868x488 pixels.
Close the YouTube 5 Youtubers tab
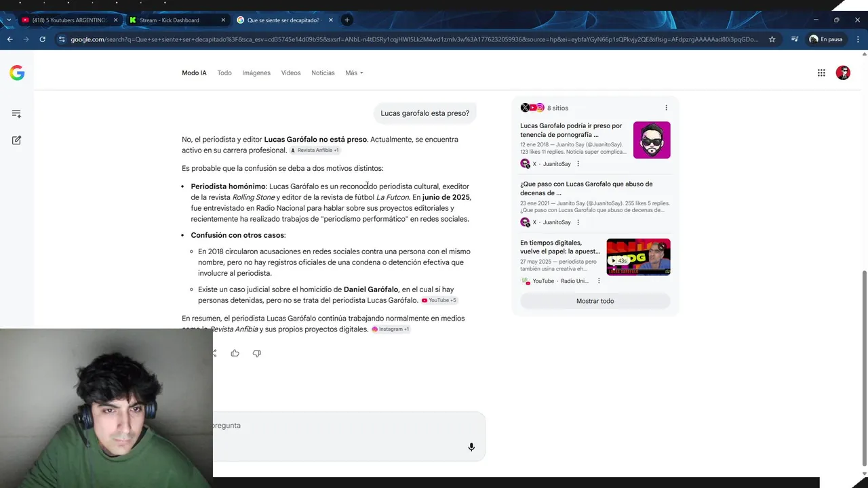pyautogui.click(x=115, y=20)
